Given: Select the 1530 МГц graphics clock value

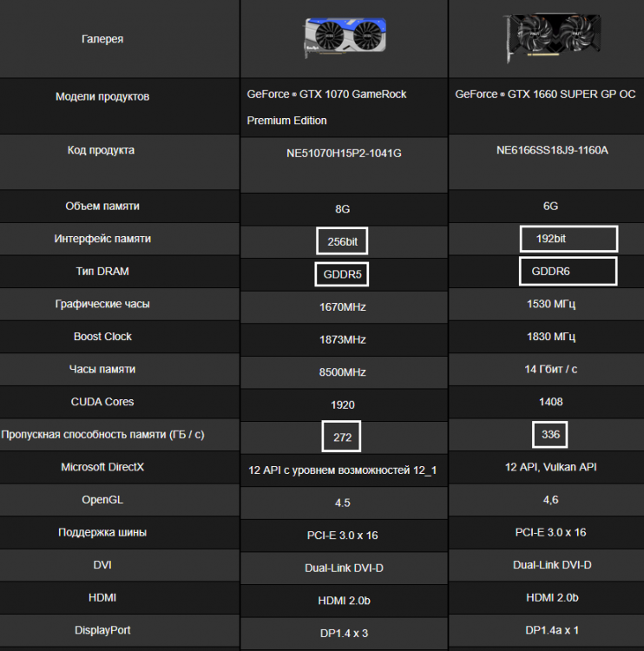Looking at the screenshot, I should [x=551, y=304].
